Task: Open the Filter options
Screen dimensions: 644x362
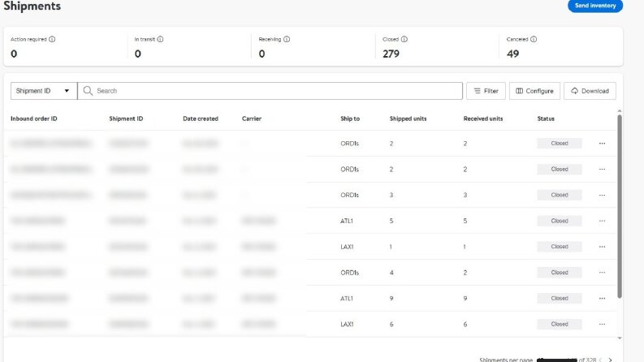Action: [x=486, y=91]
